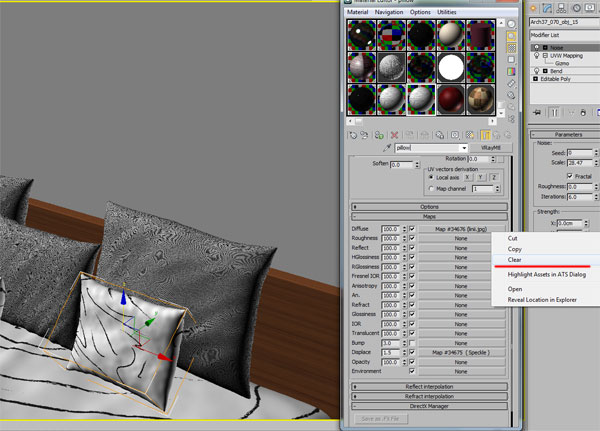Click Make Preview icon in side toolbar
600x431 pixels.
click(x=511, y=83)
